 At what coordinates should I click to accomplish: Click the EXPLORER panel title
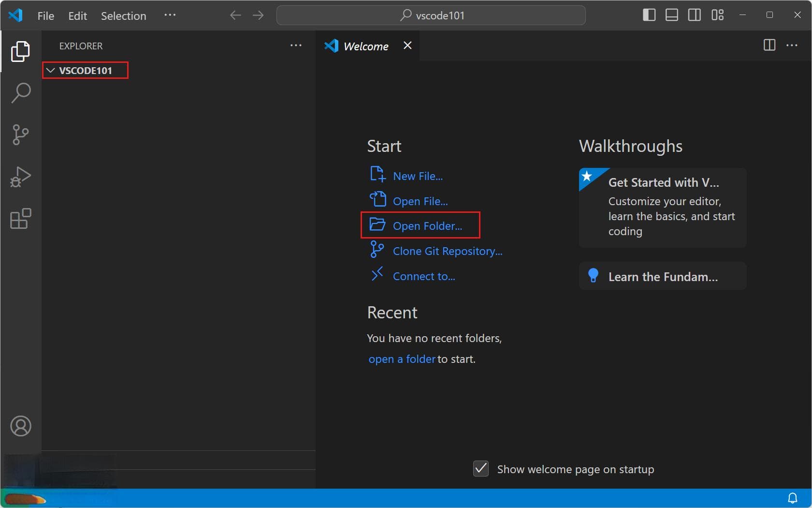coord(81,46)
